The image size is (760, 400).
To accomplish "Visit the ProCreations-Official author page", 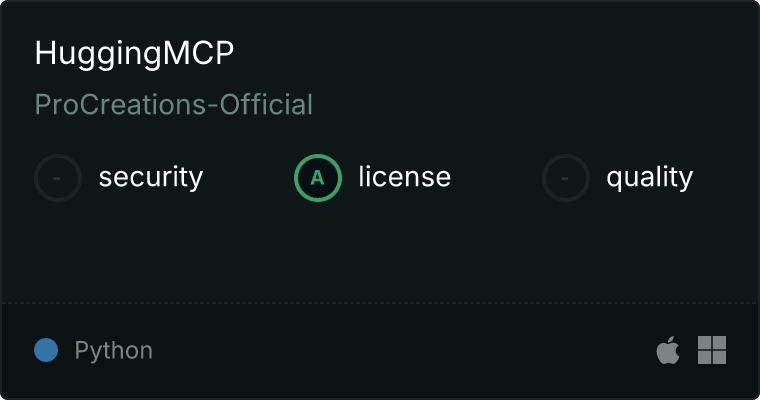I will tap(174, 105).
